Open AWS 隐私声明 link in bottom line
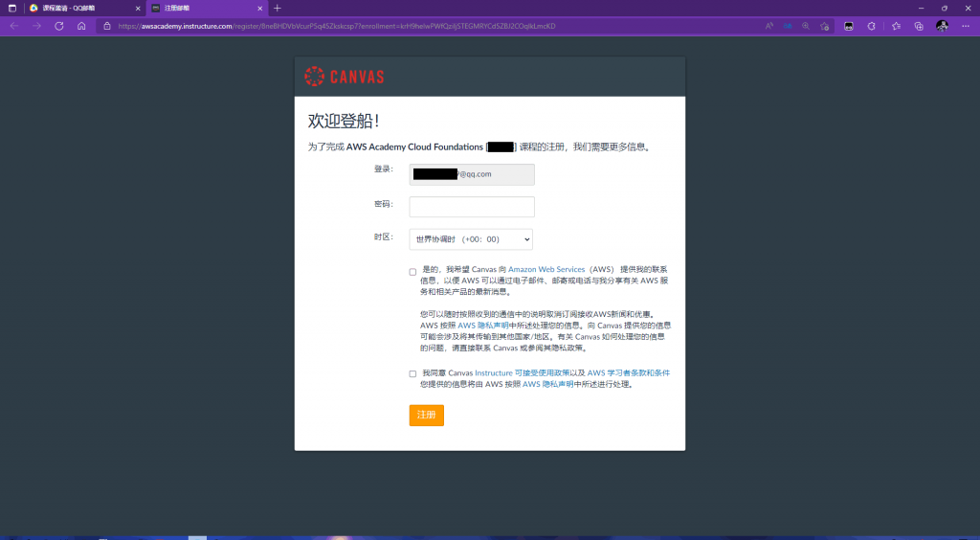 [x=548, y=384]
